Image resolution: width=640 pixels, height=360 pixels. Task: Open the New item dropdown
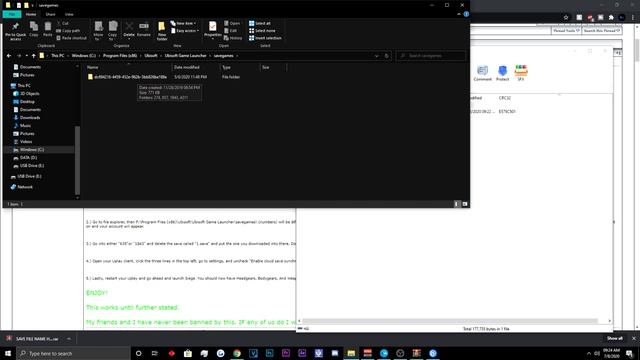pyautogui.click(x=183, y=23)
